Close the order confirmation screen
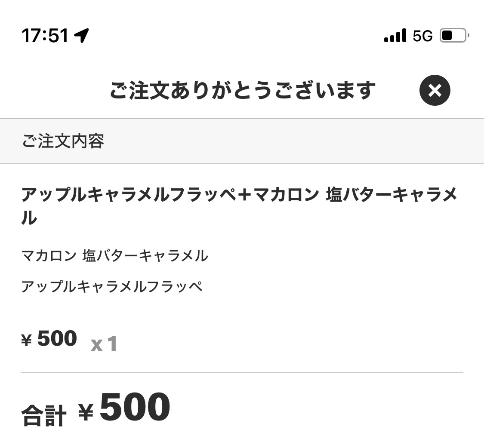The image size is (484, 448). click(x=435, y=90)
